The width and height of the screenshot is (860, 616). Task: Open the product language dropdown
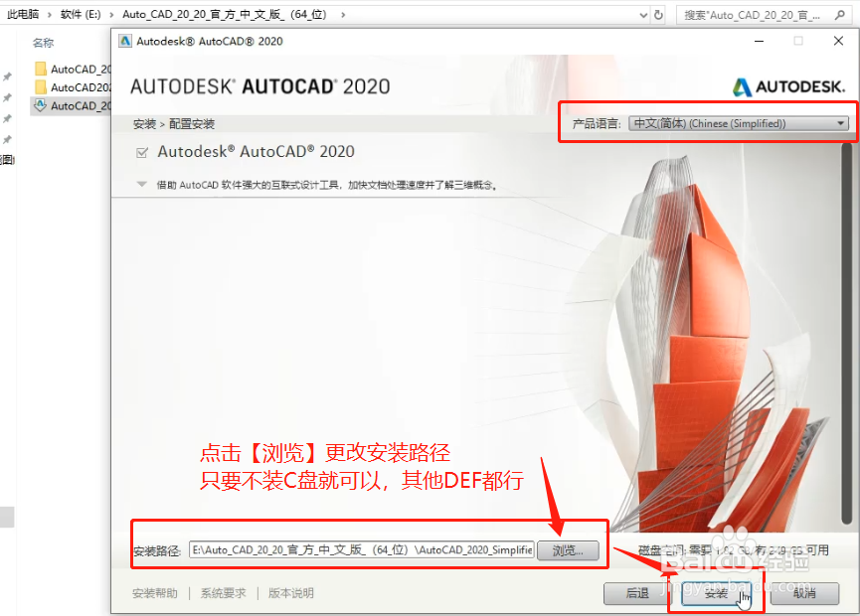pos(739,123)
